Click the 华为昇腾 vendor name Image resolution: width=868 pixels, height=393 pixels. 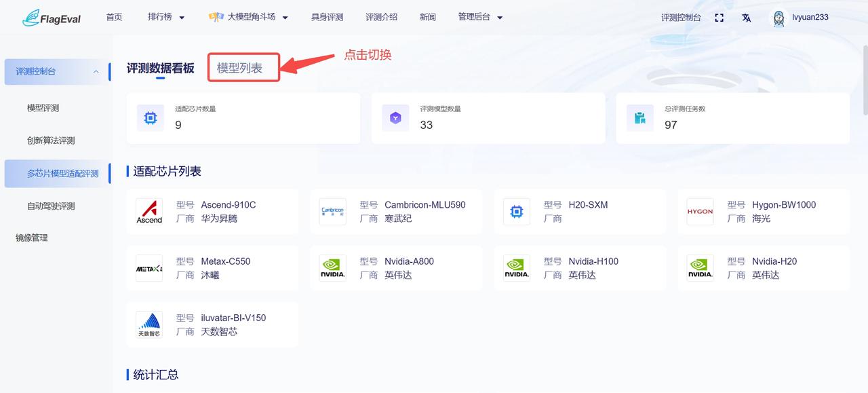[x=219, y=219]
